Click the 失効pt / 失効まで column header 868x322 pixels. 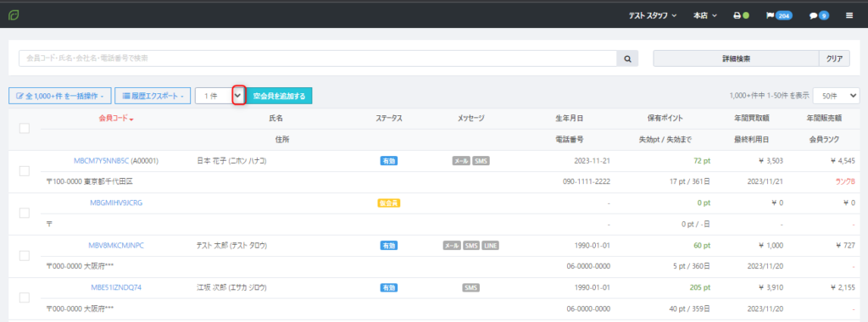point(665,140)
